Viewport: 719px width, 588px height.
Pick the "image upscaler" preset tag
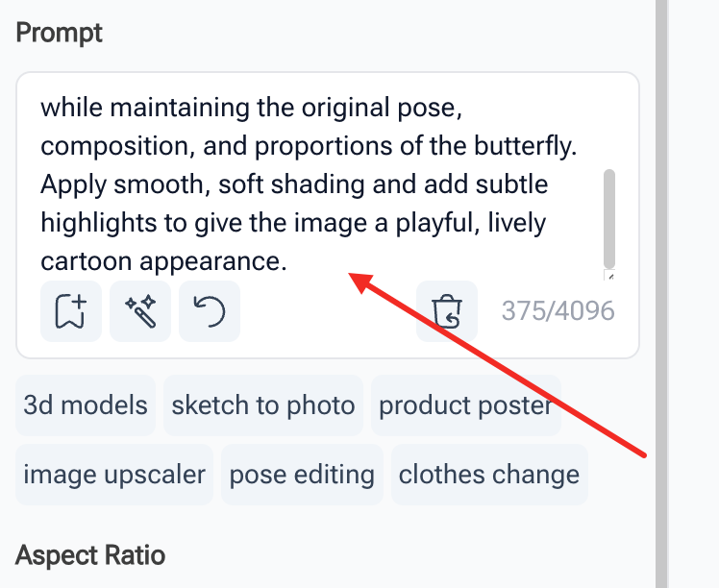[x=114, y=475]
